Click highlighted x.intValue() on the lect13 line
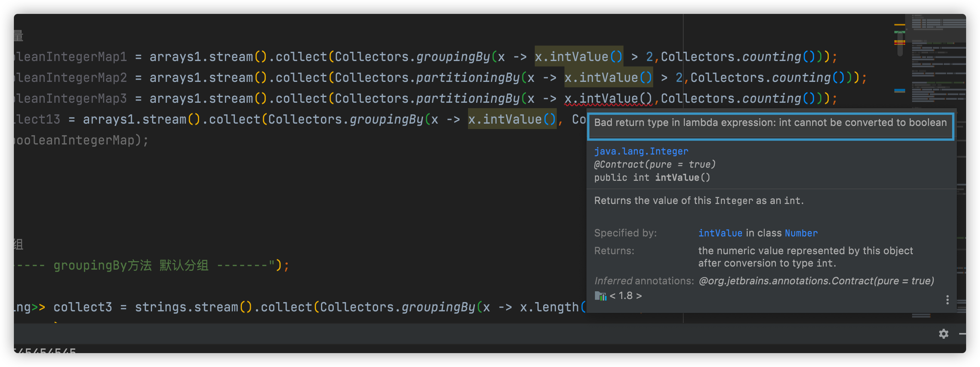Viewport: 980px width, 367px height. (512, 119)
